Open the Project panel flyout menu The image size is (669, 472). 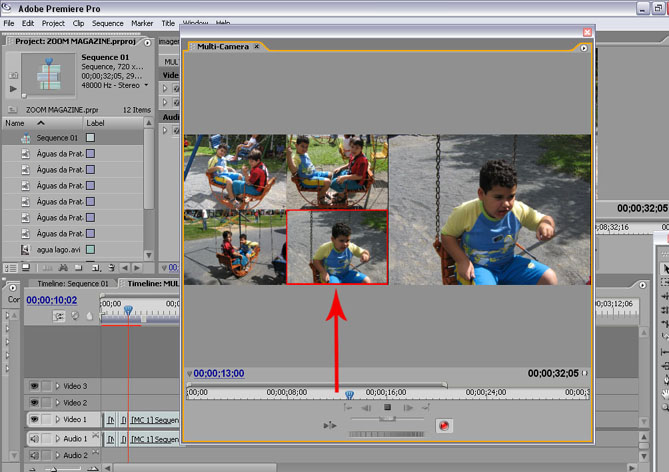pyautogui.click(x=147, y=42)
